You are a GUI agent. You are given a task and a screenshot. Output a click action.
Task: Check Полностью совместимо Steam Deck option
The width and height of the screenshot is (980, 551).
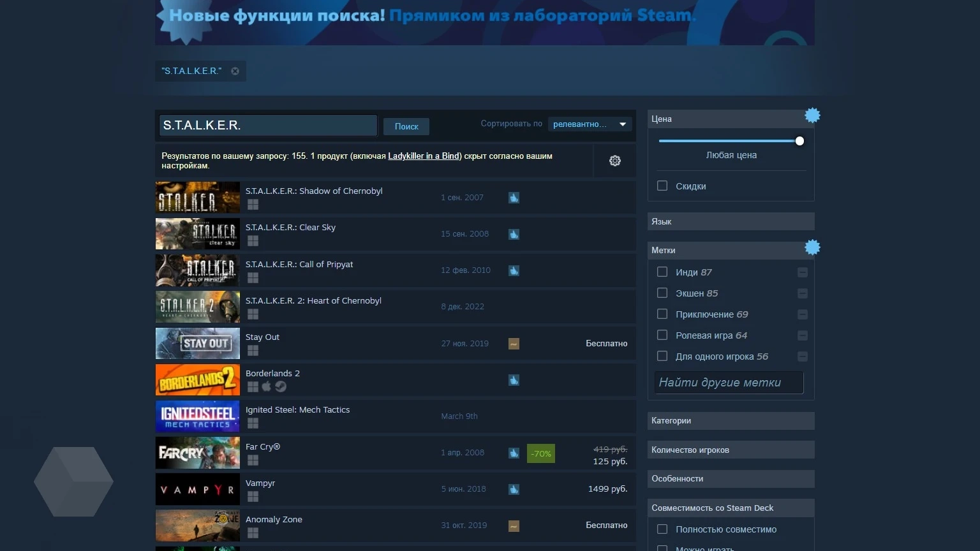tap(662, 529)
